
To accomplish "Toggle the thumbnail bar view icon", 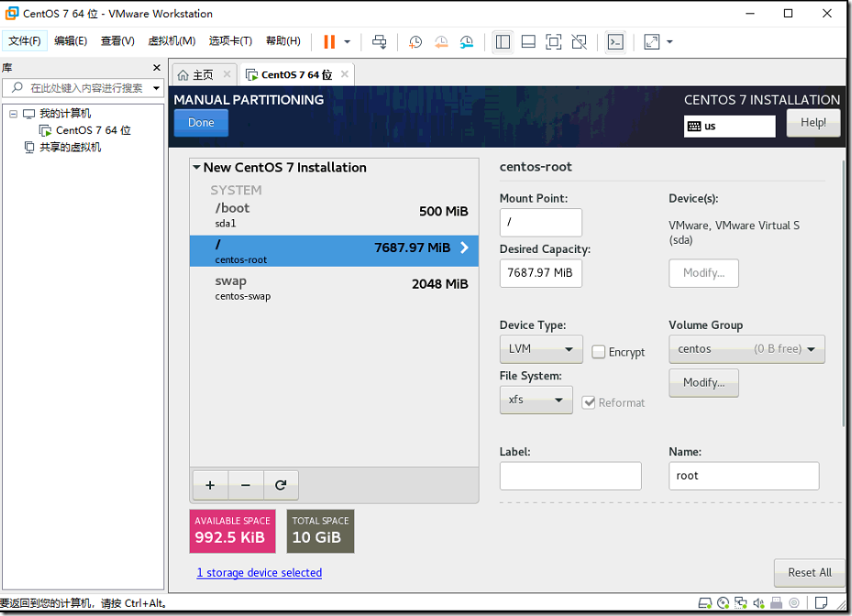I will (528, 42).
